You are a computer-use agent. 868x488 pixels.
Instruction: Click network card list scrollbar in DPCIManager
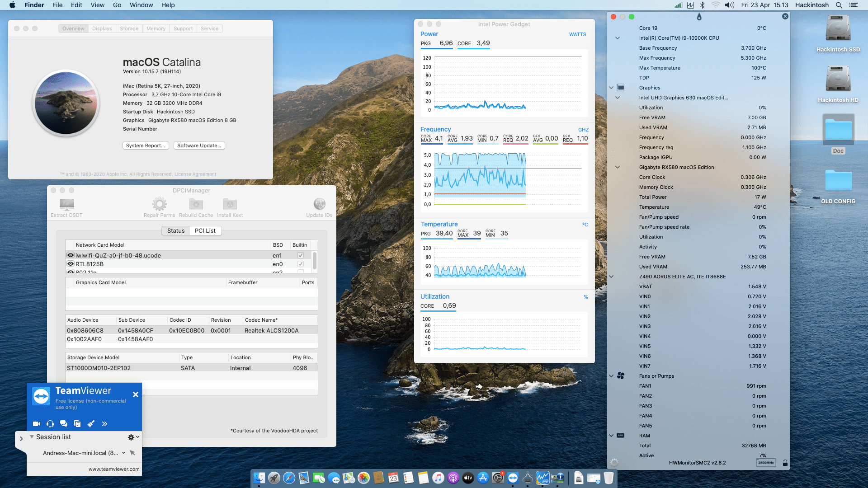[315, 260]
